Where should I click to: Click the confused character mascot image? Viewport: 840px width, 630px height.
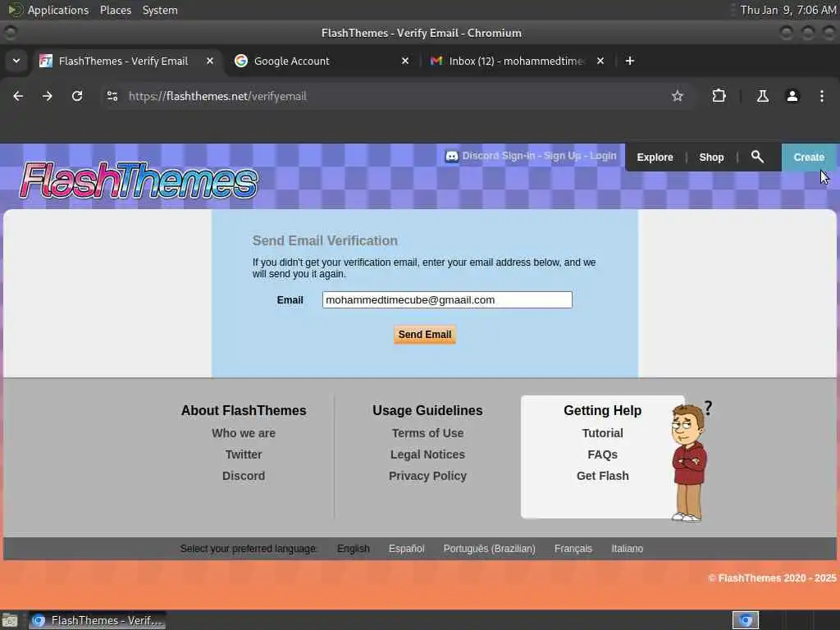pos(691,461)
